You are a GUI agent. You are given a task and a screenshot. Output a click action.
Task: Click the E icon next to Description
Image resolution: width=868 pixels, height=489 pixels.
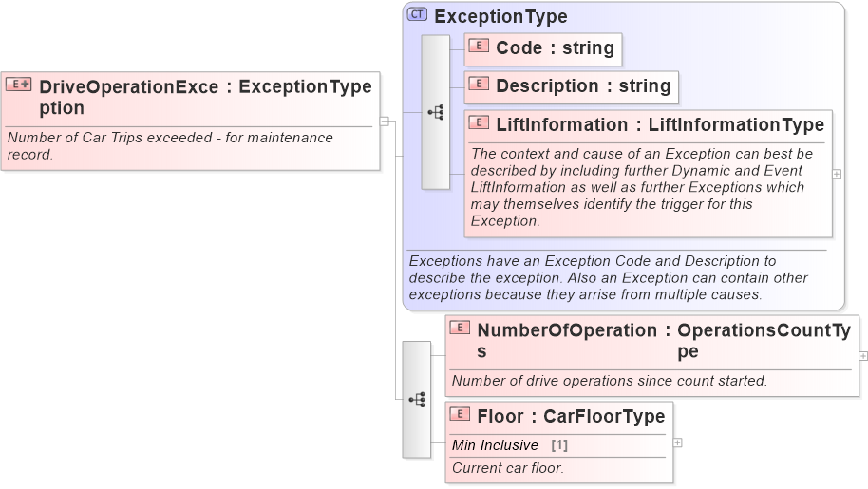(x=479, y=84)
